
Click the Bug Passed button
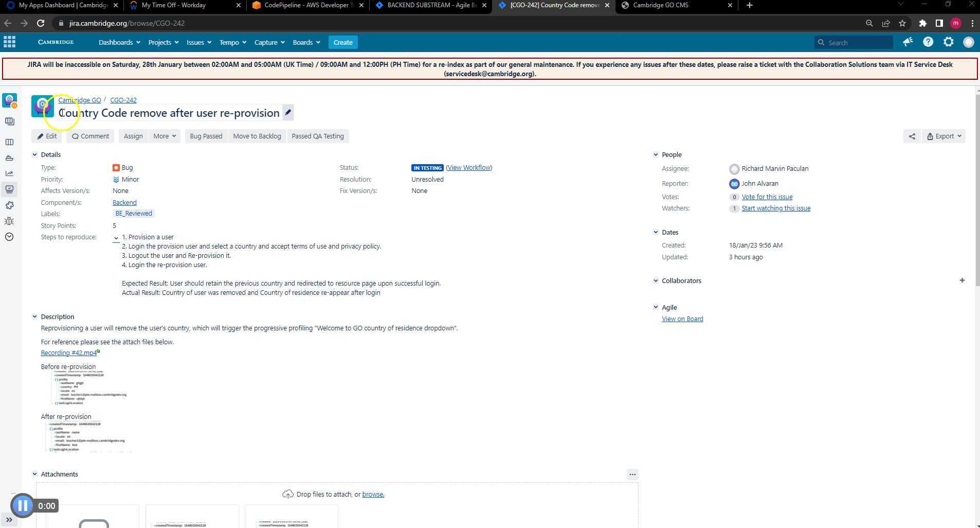click(x=206, y=136)
